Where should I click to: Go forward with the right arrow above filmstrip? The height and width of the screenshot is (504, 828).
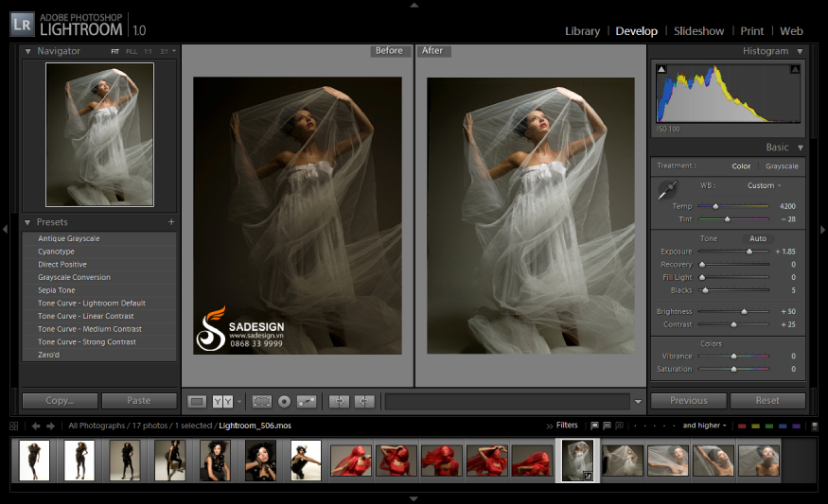[x=50, y=426]
